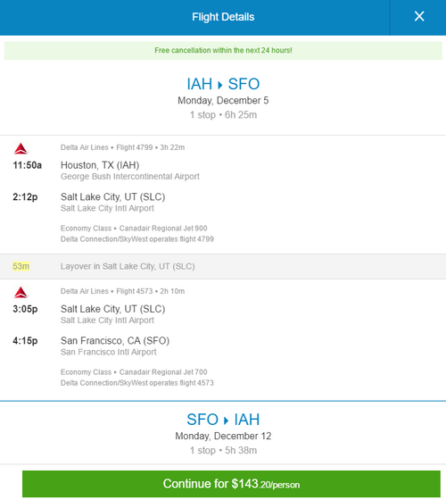
Task: Click the arrow between SFO and IAH
Action: [226, 420]
